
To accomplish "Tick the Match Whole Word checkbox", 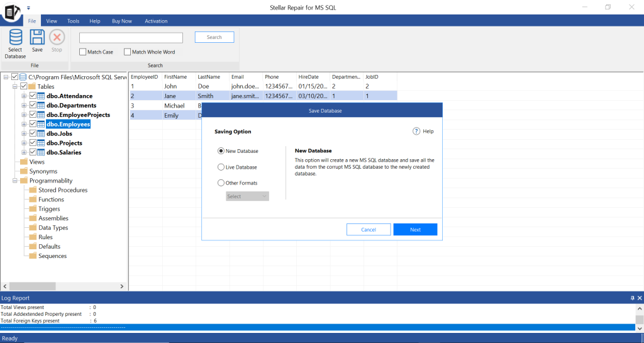I will tap(127, 52).
